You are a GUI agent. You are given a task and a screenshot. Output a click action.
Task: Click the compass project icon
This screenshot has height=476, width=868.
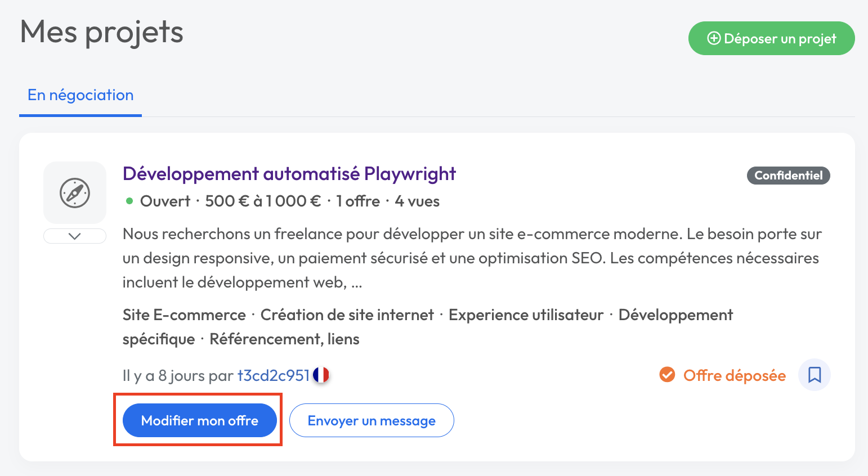[x=75, y=193]
